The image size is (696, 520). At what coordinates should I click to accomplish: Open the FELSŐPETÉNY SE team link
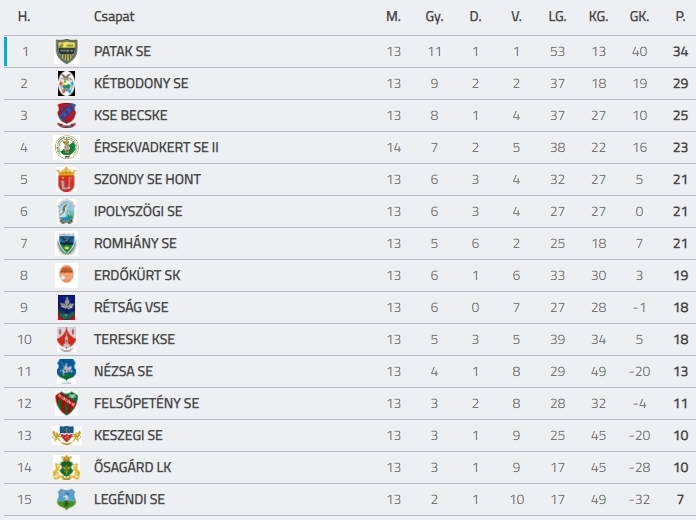[146, 403]
